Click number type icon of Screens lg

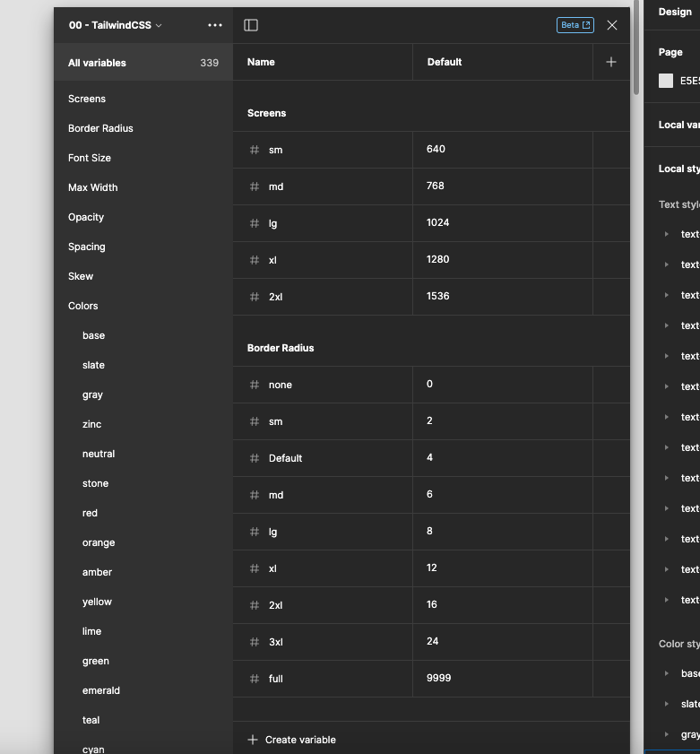[255, 223]
